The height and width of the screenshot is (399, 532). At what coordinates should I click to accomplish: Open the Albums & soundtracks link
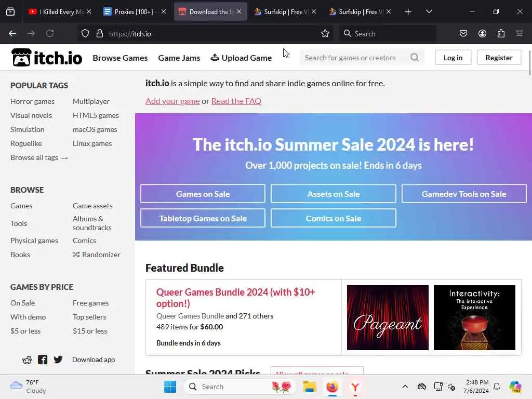[x=92, y=223]
